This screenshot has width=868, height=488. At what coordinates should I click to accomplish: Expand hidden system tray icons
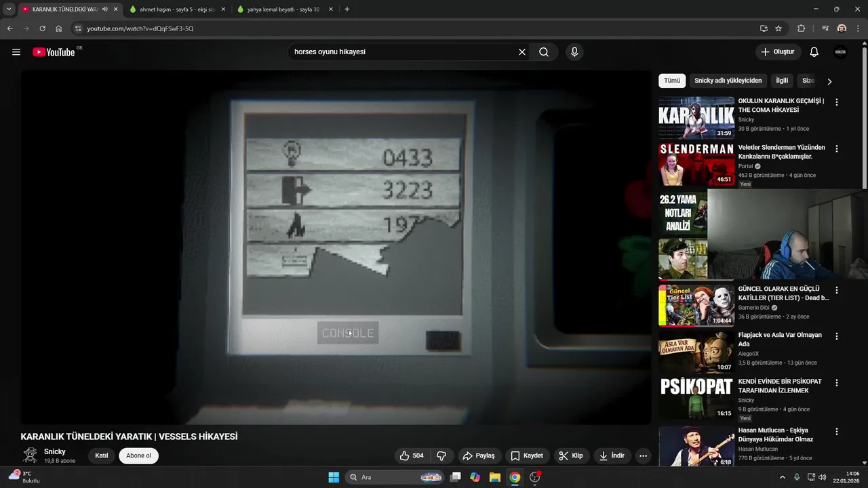click(x=782, y=477)
